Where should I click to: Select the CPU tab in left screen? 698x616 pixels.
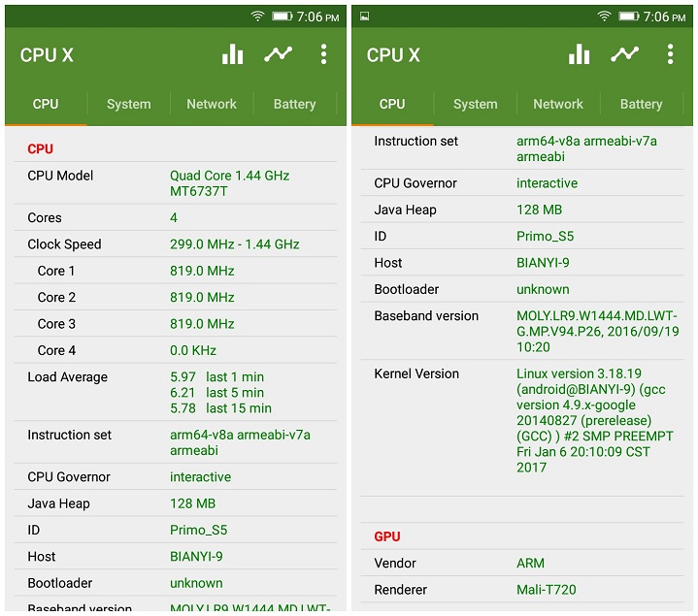(46, 104)
